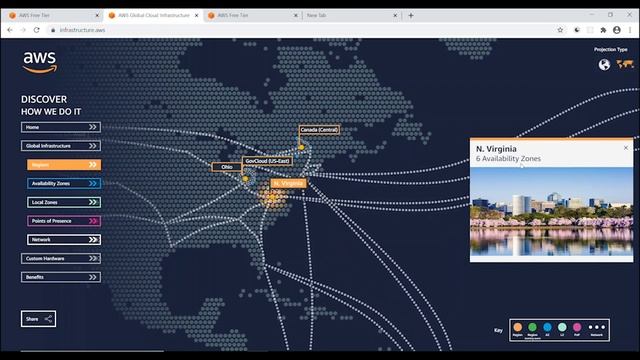Click the AWS logo
Image resolution: width=640 pixels, height=360 pixels.
click(40, 62)
